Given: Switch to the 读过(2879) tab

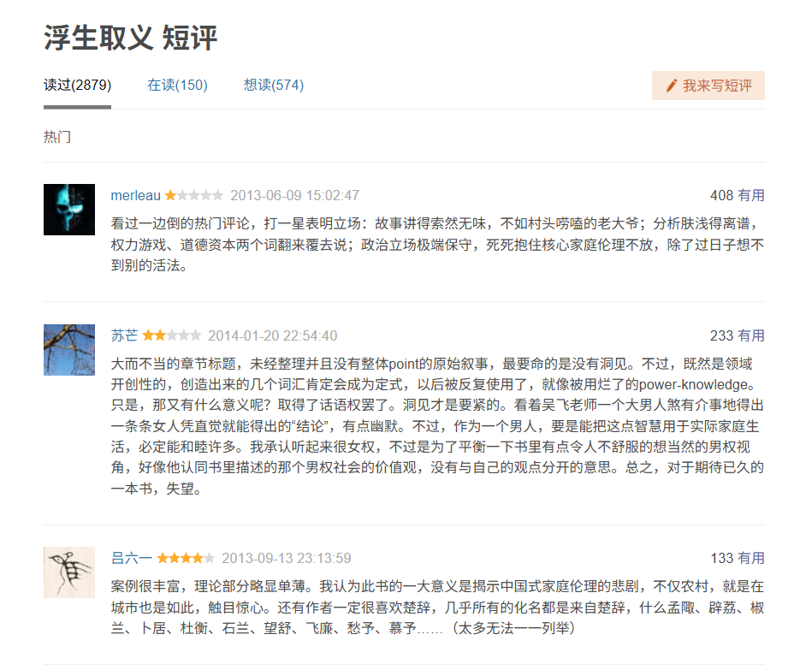Looking at the screenshot, I should [77, 85].
